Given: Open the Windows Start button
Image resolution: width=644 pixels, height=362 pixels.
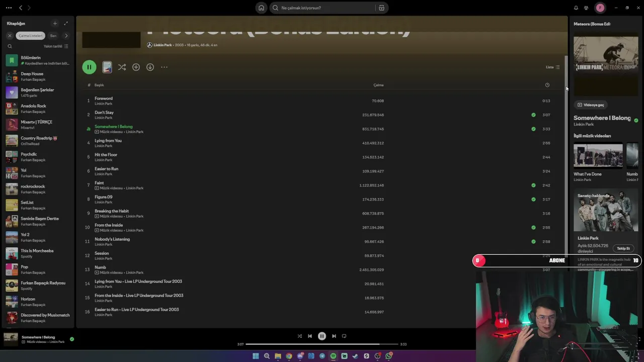Looking at the screenshot, I should (256, 356).
